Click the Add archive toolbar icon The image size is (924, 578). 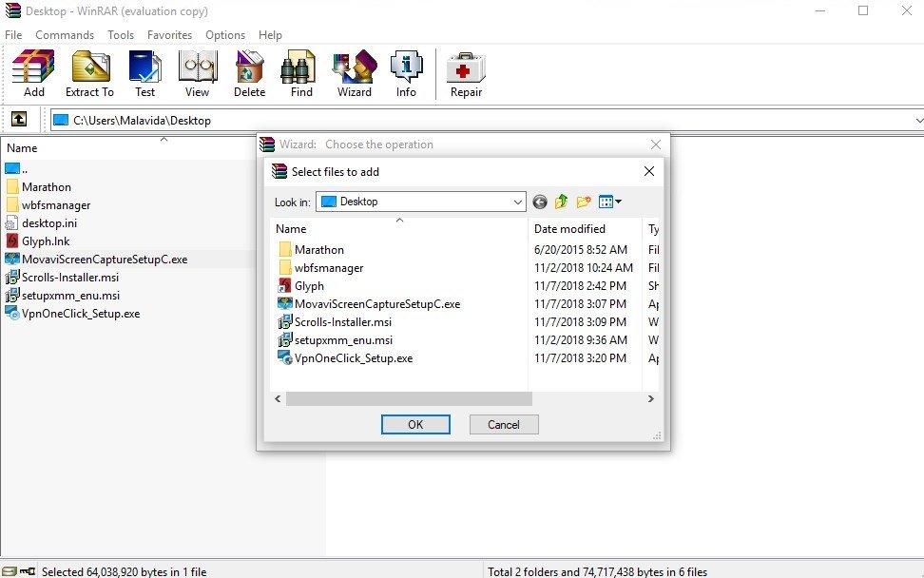[x=33, y=66]
